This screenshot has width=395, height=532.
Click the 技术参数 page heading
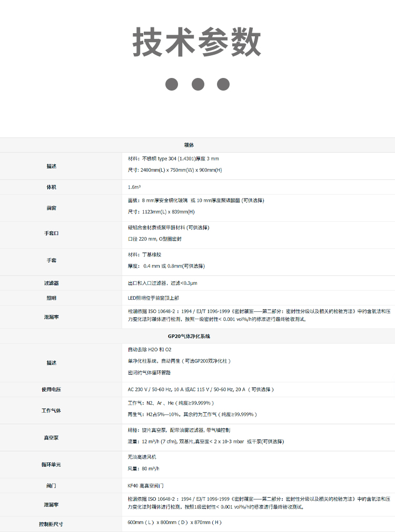click(197, 42)
